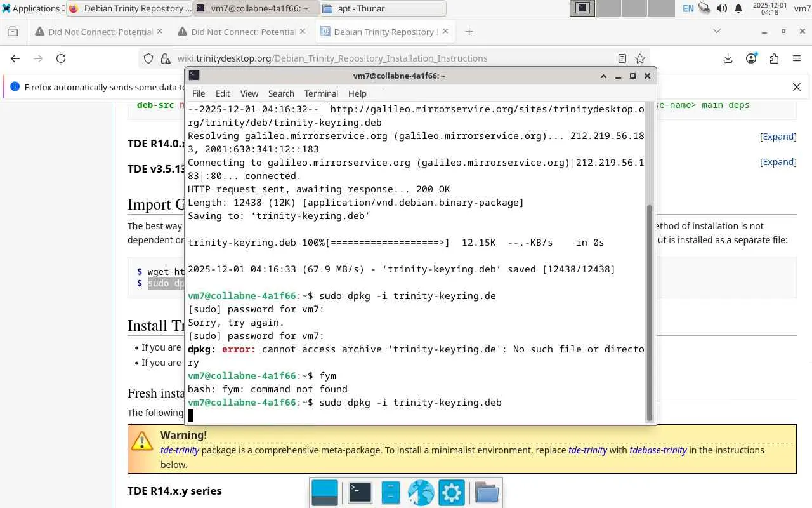Viewport: 812px width, 508px height.
Task: Open a new Firefox tab with the plus button
Action: pyautogui.click(x=469, y=32)
